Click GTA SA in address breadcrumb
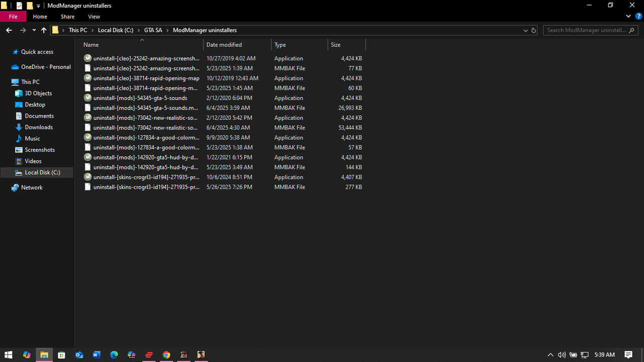Screen dimensions: 644x362 pyautogui.click(x=153, y=30)
